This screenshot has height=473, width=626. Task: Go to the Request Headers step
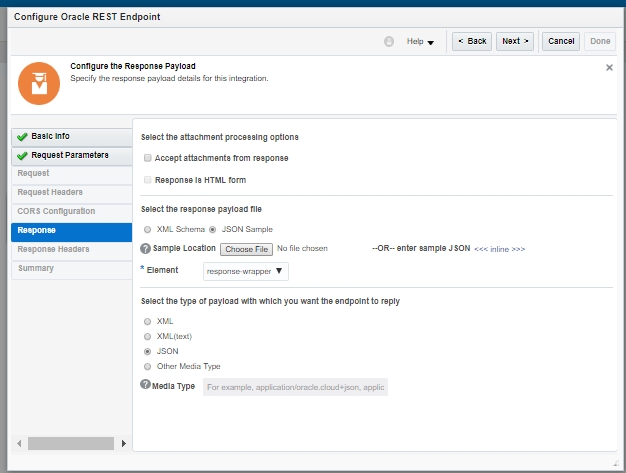coord(71,193)
